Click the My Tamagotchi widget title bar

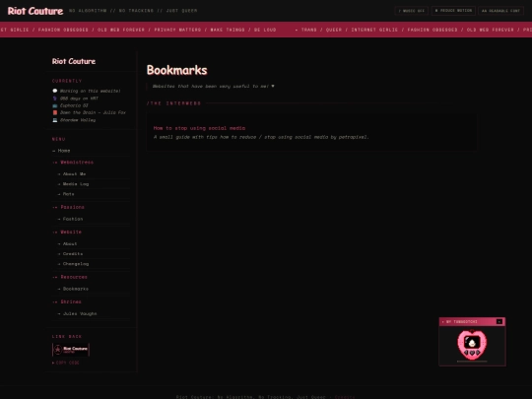click(472, 321)
